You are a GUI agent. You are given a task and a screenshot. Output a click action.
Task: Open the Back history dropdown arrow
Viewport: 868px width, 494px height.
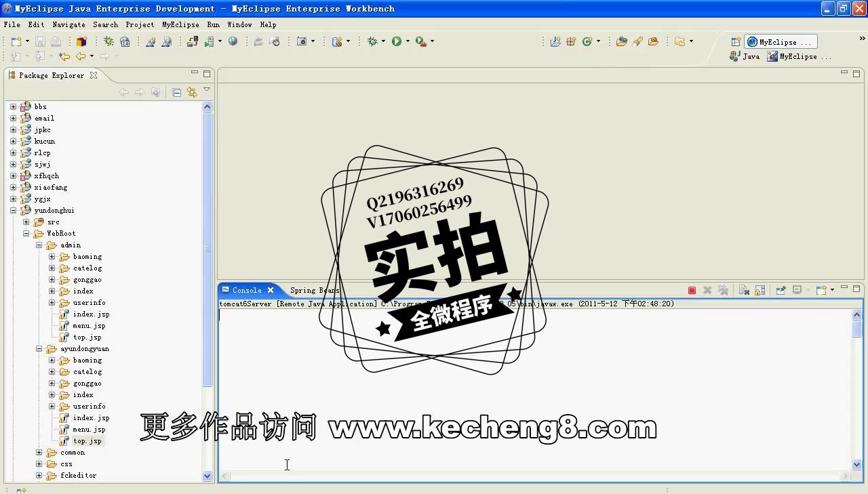click(92, 57)
